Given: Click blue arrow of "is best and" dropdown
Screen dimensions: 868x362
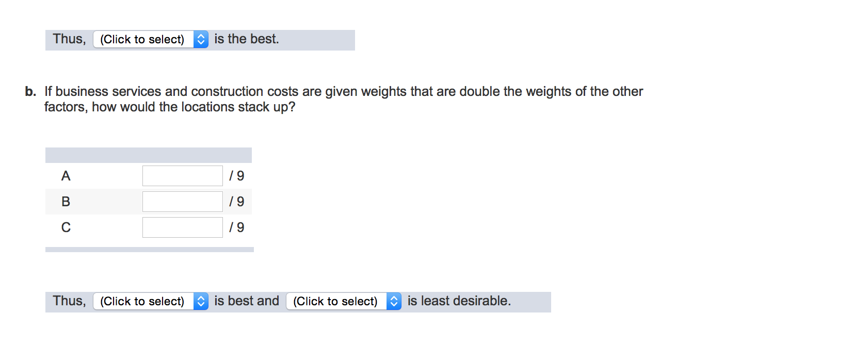Looking at the screenshot, I should [x=201, y=302].
